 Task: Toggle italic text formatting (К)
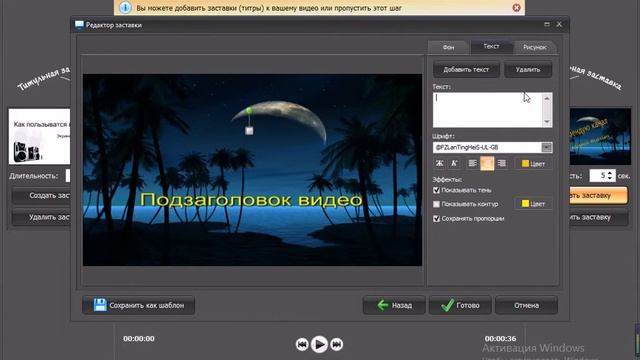[454, 164]
